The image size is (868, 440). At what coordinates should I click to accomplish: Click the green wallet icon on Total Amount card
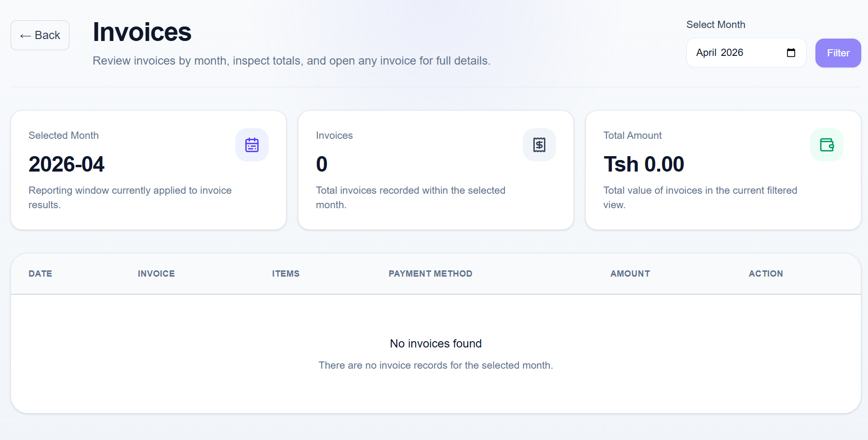(827, 145)
